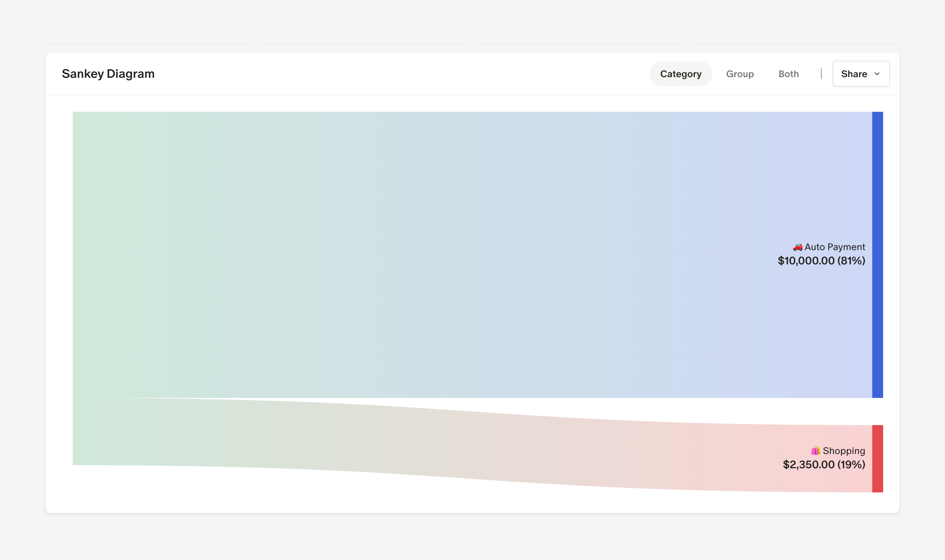The image size is (945, 560).
Task: Click the chevron arrow inside Share button
Action: coord(877,74)
